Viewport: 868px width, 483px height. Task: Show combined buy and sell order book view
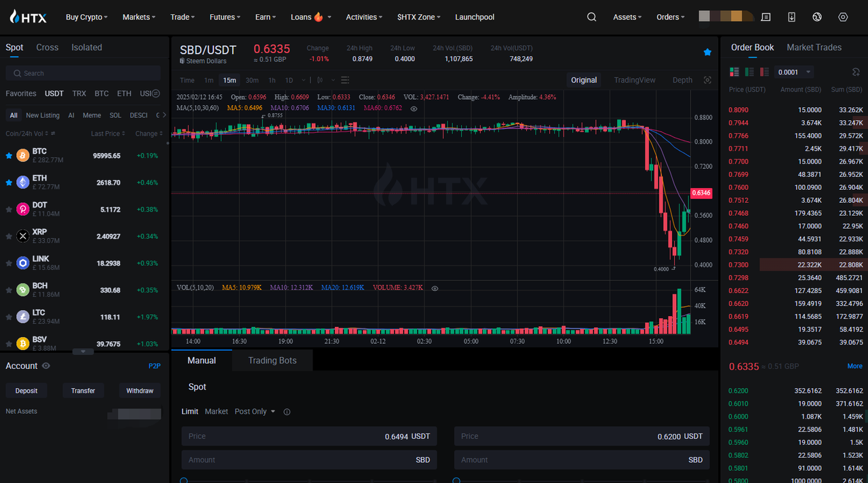click(x=734, y=72)
